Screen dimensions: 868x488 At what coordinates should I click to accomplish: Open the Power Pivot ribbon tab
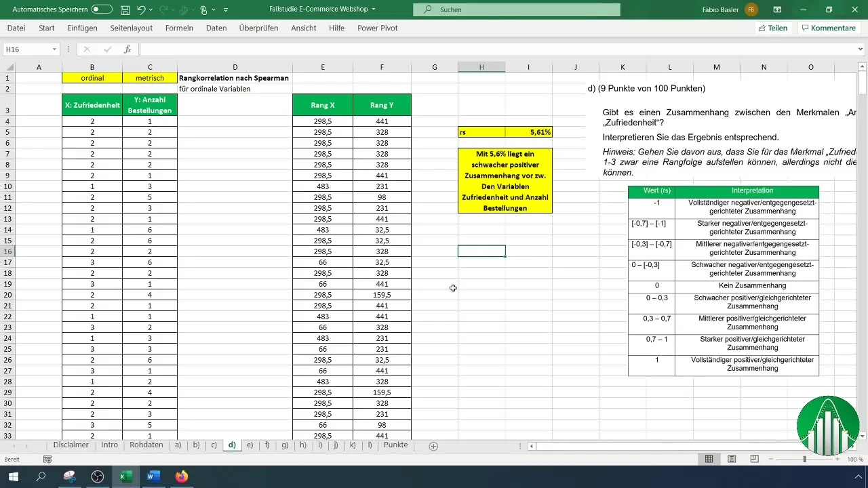point(377,28)
